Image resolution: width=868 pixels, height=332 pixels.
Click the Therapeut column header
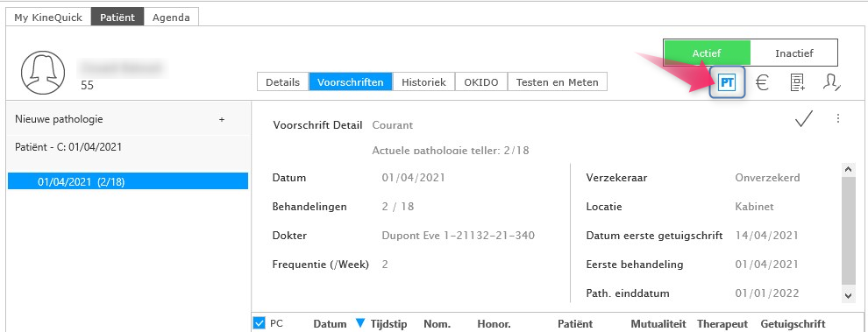(722, 324)
